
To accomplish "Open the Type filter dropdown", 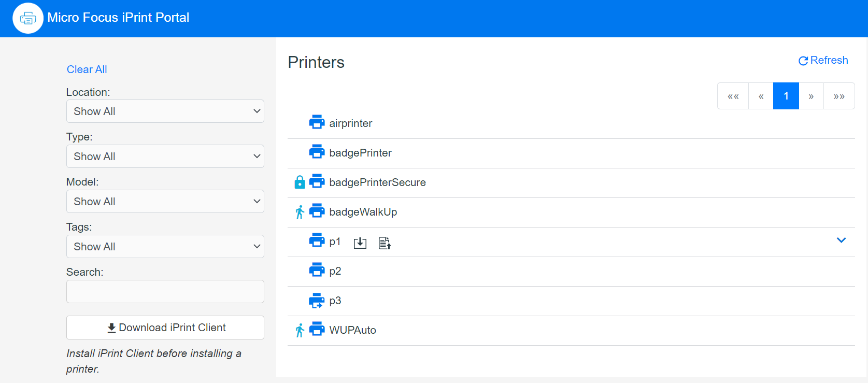I will pyautogui.click(x=165, y=157).
